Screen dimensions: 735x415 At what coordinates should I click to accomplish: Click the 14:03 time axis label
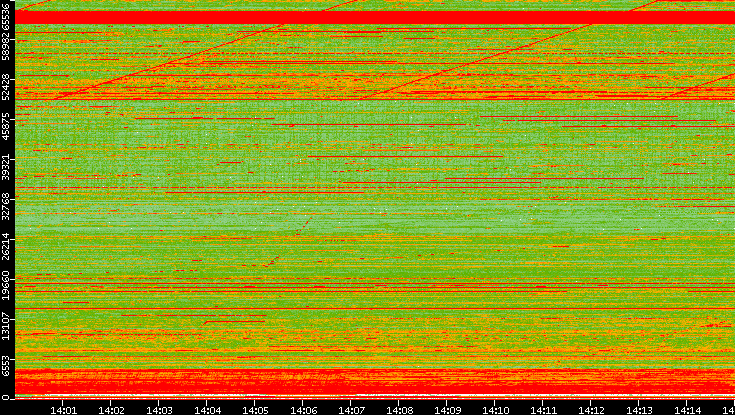coord(159,410)
